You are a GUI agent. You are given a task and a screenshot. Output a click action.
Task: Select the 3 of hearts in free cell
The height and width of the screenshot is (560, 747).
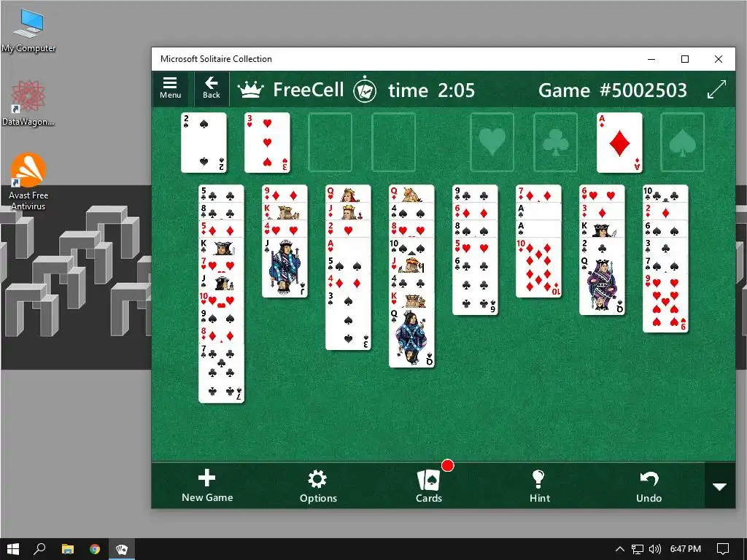(x=267, y=142)
